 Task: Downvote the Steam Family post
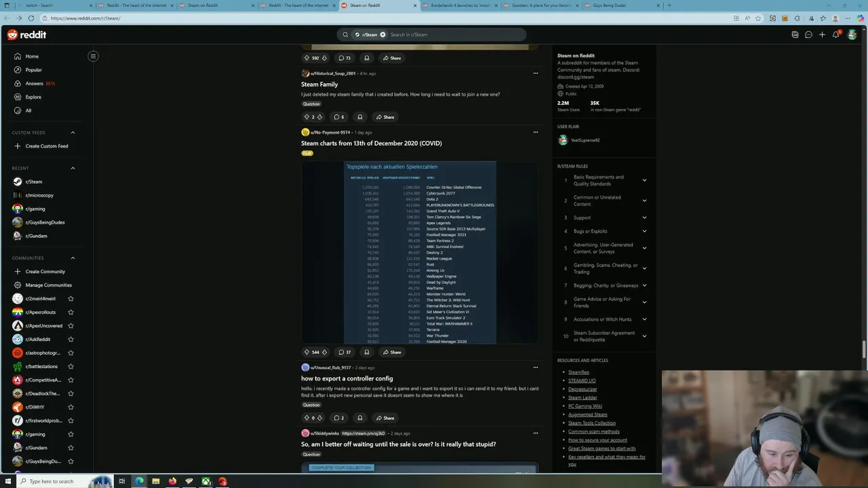[x=319, y=117]
